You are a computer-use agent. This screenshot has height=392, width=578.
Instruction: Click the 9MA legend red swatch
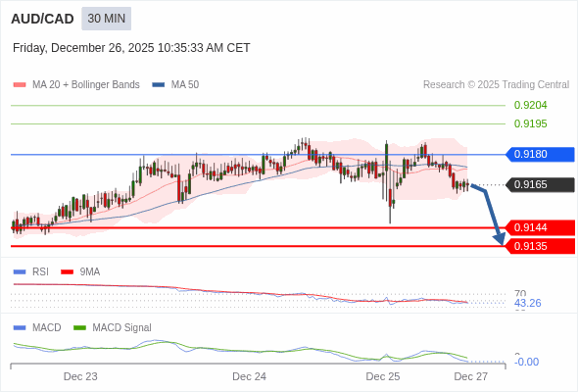(x=67, y=272)
